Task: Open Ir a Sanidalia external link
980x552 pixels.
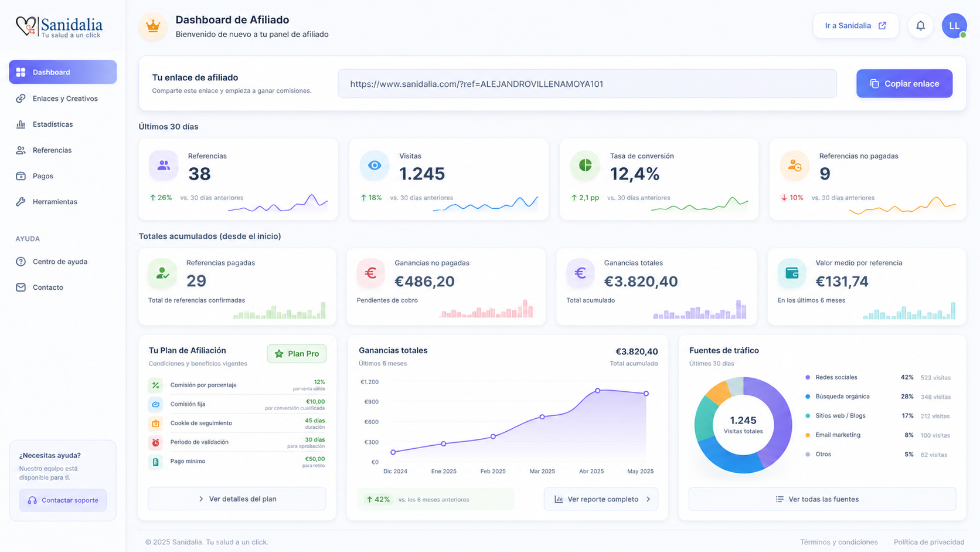Action: [x=856, y=26]
